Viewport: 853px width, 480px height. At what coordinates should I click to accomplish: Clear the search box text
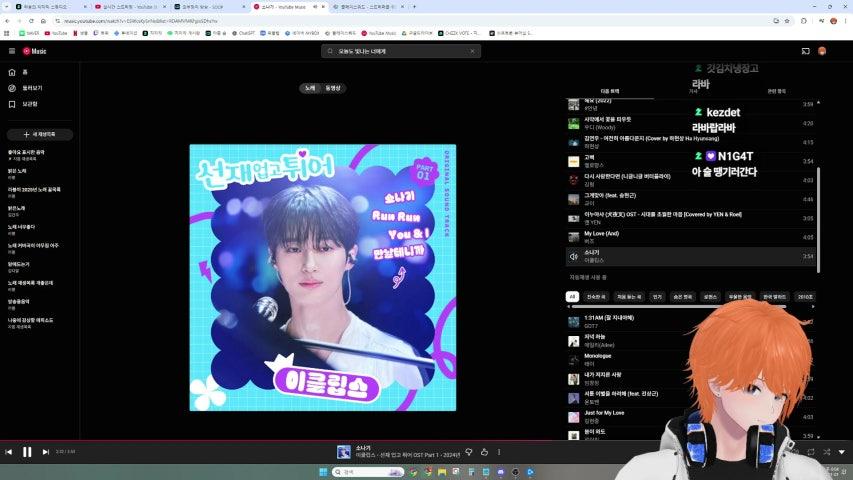click(x=472, y=51)
